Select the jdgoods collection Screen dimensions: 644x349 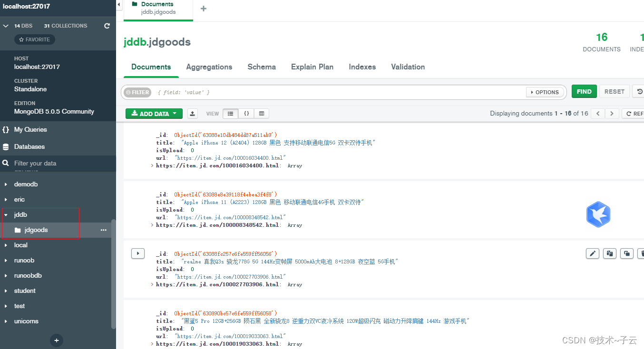[x=36, y=230]
